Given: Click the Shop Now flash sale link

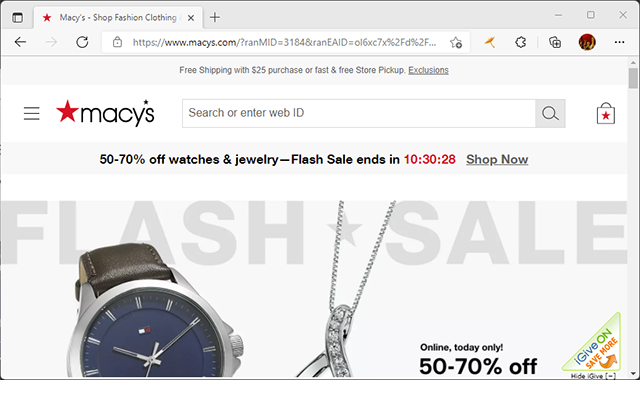Looking at the screenshot, I should 497,159.
